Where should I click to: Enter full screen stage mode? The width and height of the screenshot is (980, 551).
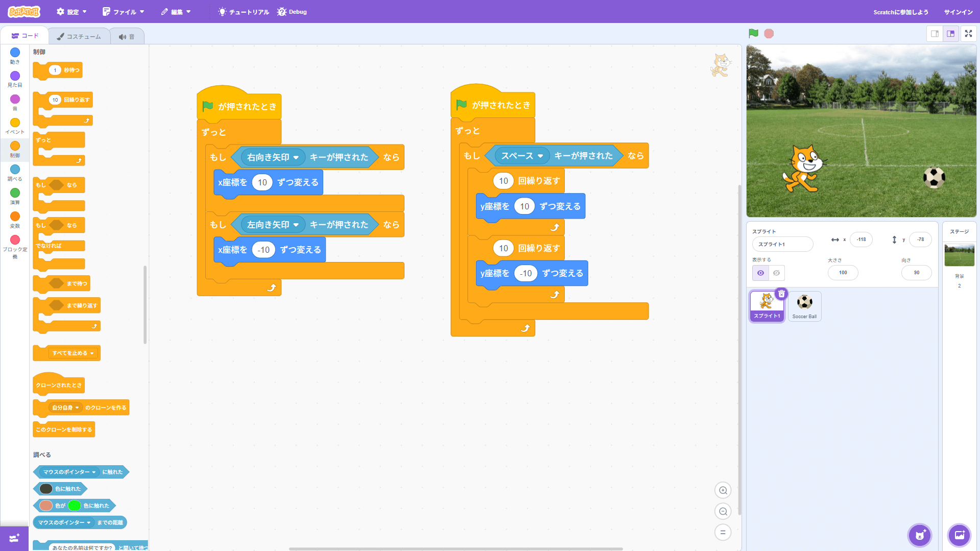coord(968,34)
